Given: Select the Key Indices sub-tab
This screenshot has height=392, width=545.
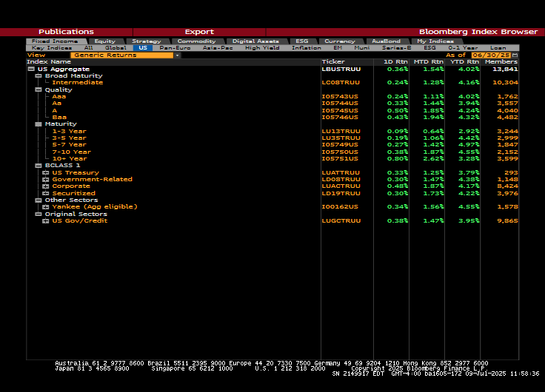Looking at the screenshot, I should [x=52, y=48].
